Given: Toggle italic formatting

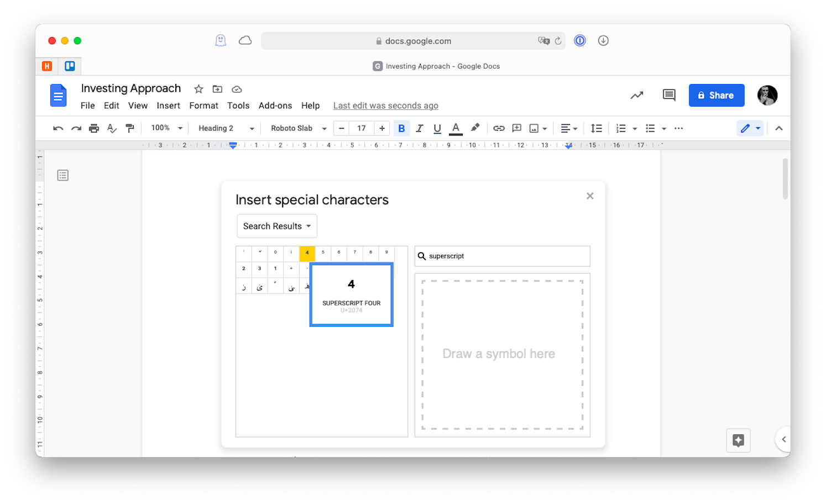Looking at the screenshot, I should (419, 128).
